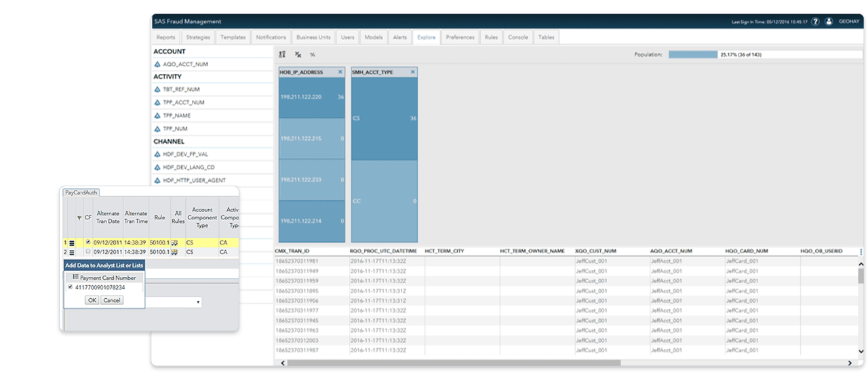Open the Alerts tab

tap(400, 37)
